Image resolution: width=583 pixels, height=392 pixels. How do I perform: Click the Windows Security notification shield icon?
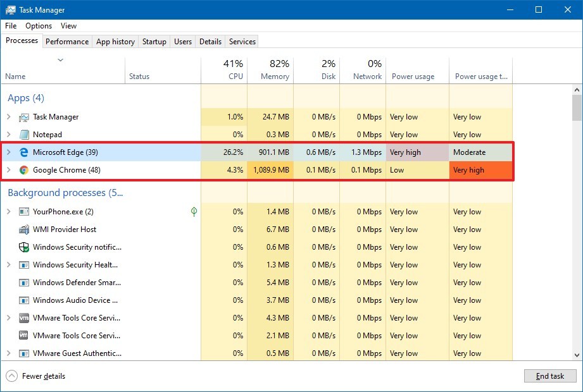click(24, 247)
